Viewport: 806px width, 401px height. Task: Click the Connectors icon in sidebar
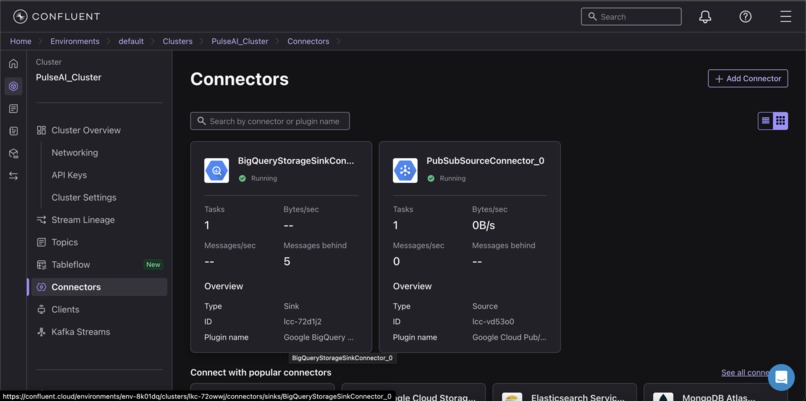pos(42,287)
